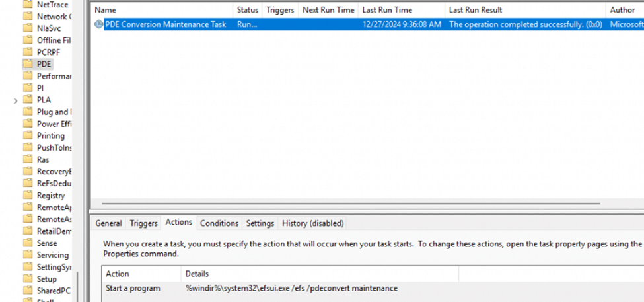Viewport: 644px width, 302px height.
Task: Sort tasks by Last Run Time column
Action: 386,10
